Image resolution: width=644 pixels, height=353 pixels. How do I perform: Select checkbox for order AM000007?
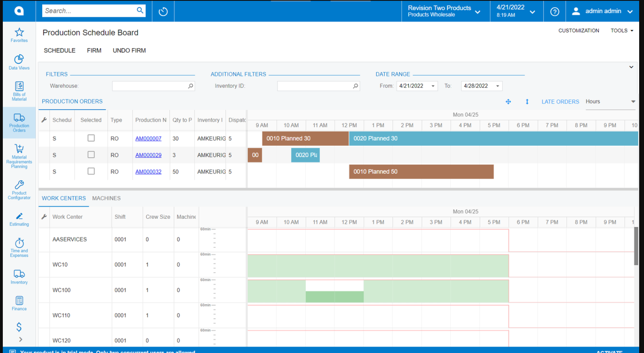click(91, 138)
